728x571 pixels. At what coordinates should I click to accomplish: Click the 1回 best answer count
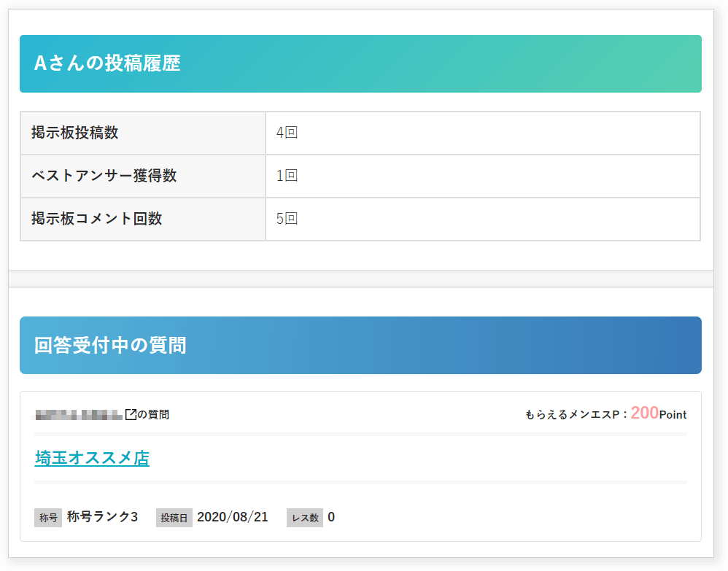point(287,176)
